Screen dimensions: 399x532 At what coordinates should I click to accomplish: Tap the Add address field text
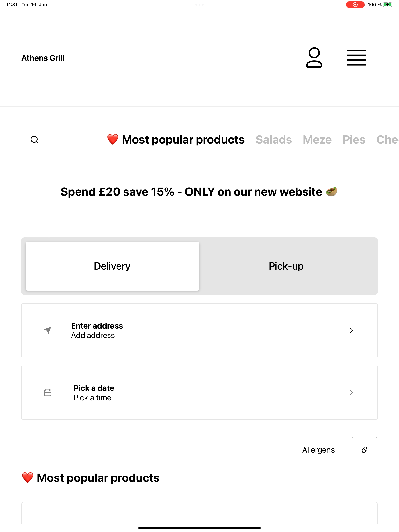[x=93, y=335]
